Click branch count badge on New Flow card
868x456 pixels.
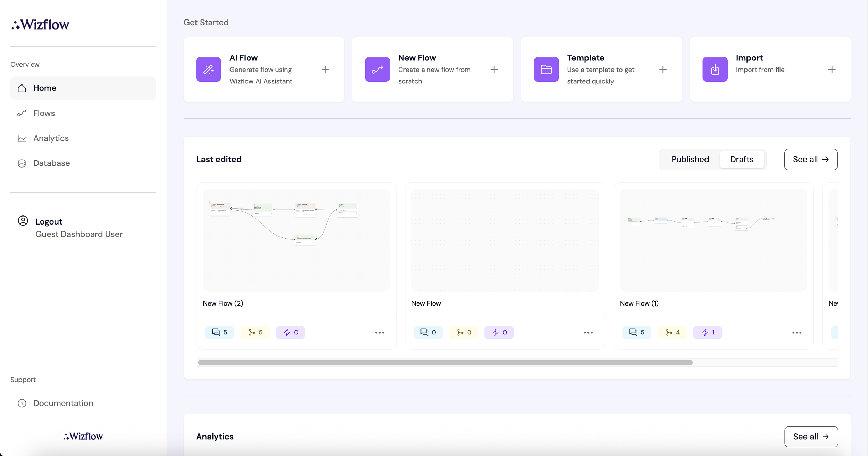pos(464,332)
